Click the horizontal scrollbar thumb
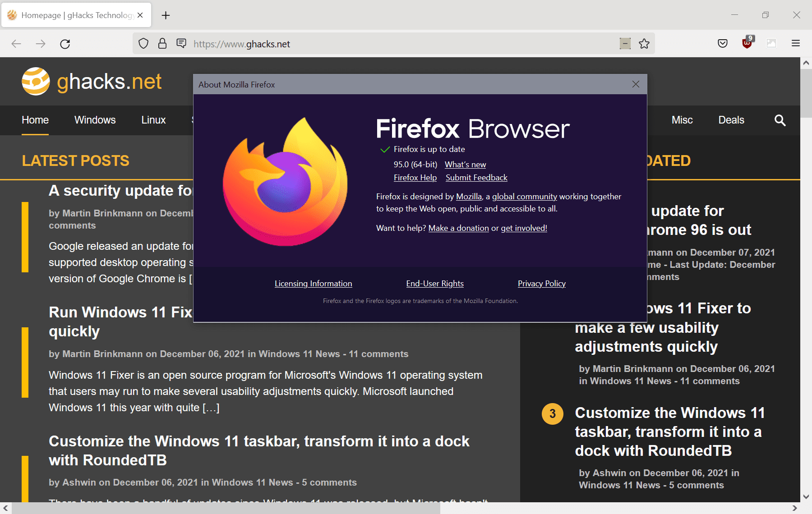 pos(226,508)
